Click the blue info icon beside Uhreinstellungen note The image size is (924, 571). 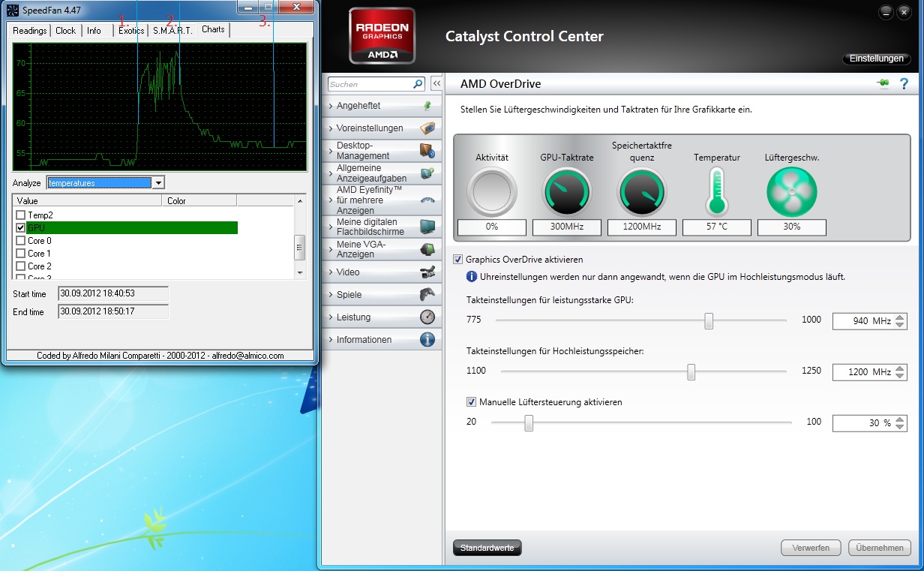pyautogui.click(x=472, y=277)
